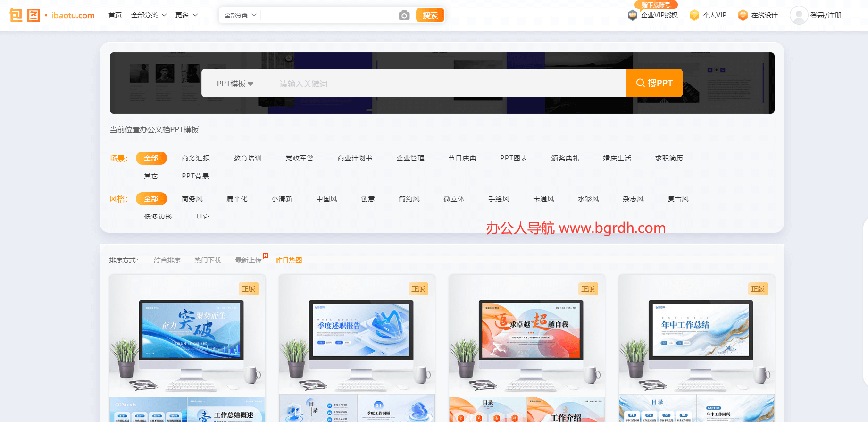Click the user avatar icon

pyautogui.click(x=798, y=15)
